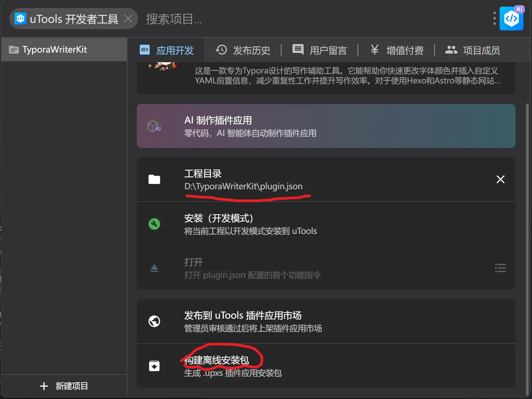Screen dimensions: 532x399
Task: Click the TyporaWriterKit project folder icon
Action: tap(14, 50)
